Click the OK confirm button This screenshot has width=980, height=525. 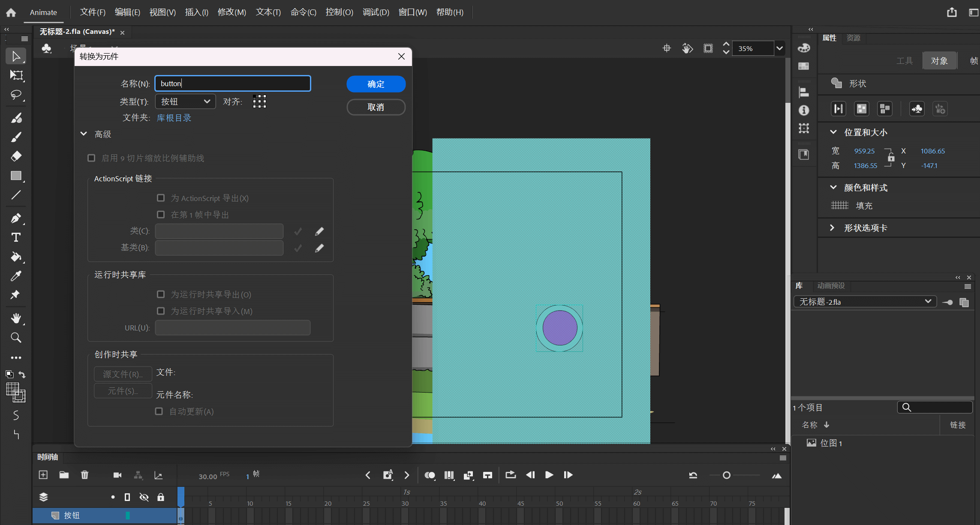(376, 84)
